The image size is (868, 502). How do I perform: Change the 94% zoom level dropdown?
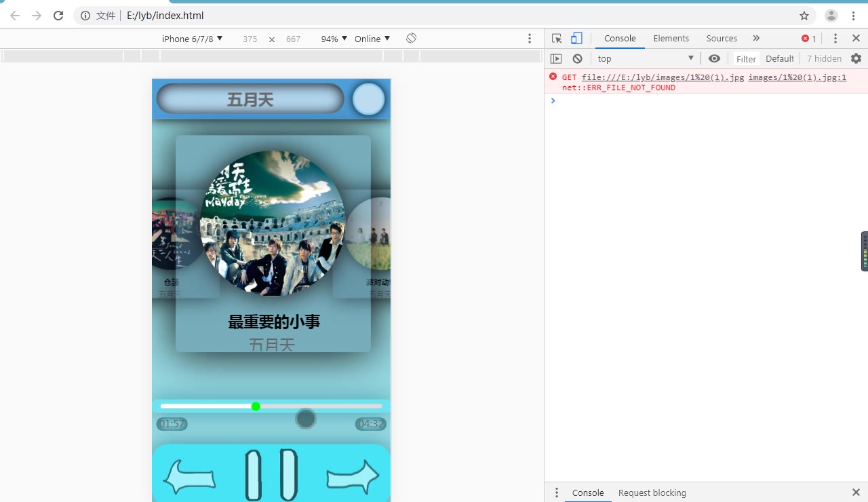334,39
